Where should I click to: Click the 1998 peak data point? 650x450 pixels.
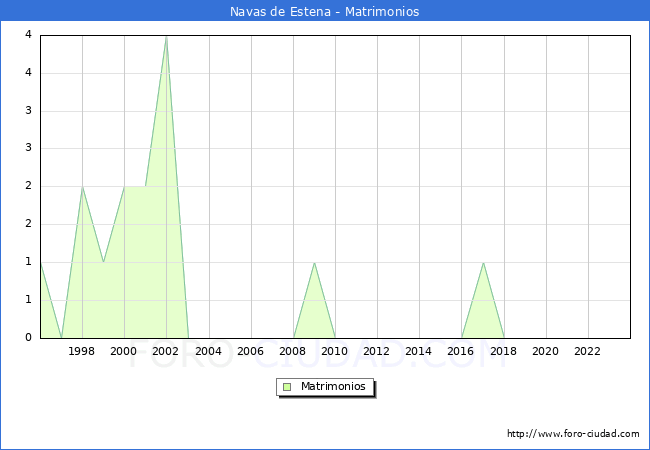coord(82,187)
